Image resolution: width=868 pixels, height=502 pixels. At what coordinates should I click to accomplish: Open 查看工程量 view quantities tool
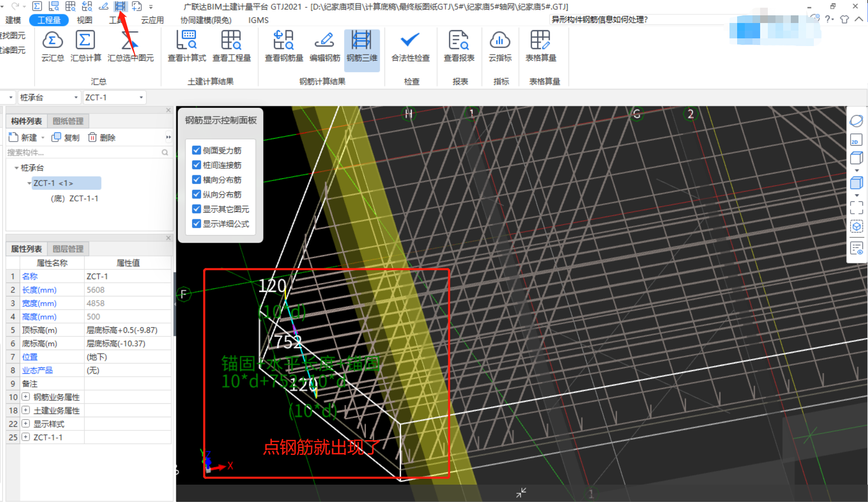[232, 47]
